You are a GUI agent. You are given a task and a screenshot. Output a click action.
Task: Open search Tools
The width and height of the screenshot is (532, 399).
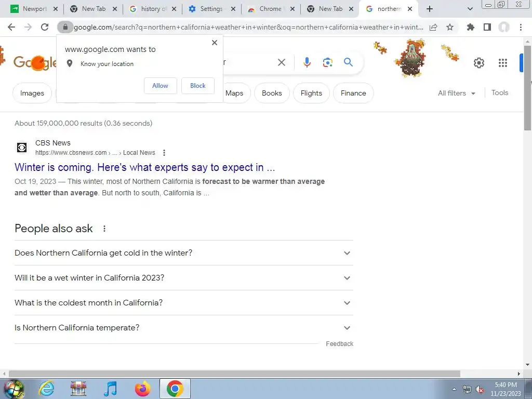point(499,92)
